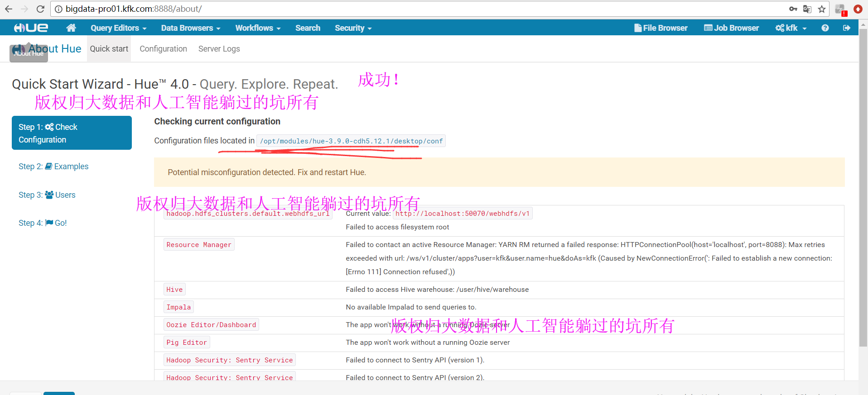Viewport: 868px width, 395px height.
Task: Click the Impala label
Action: (178, 307)
